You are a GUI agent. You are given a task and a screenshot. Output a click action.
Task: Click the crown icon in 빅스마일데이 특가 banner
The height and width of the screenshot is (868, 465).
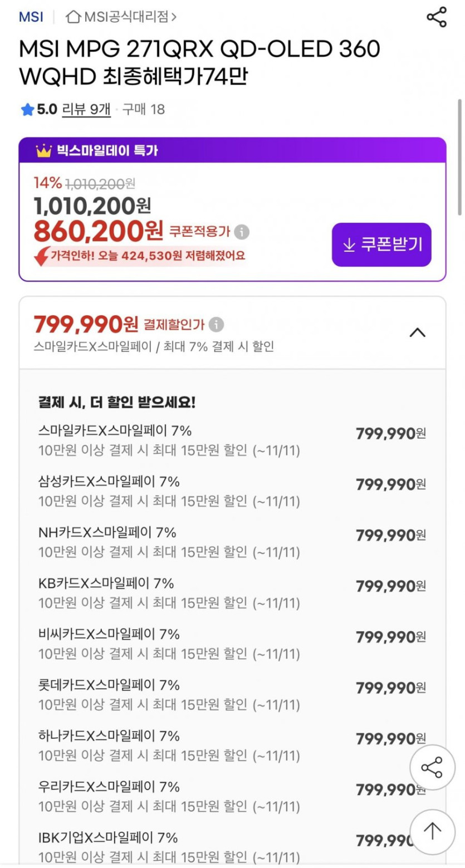click(43, 150)
